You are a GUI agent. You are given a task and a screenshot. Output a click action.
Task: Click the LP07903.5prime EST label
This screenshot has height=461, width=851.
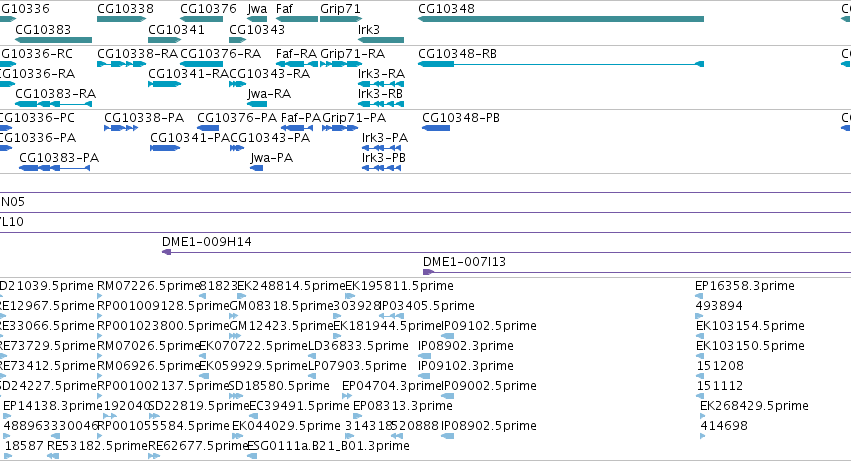pos(357,366)
